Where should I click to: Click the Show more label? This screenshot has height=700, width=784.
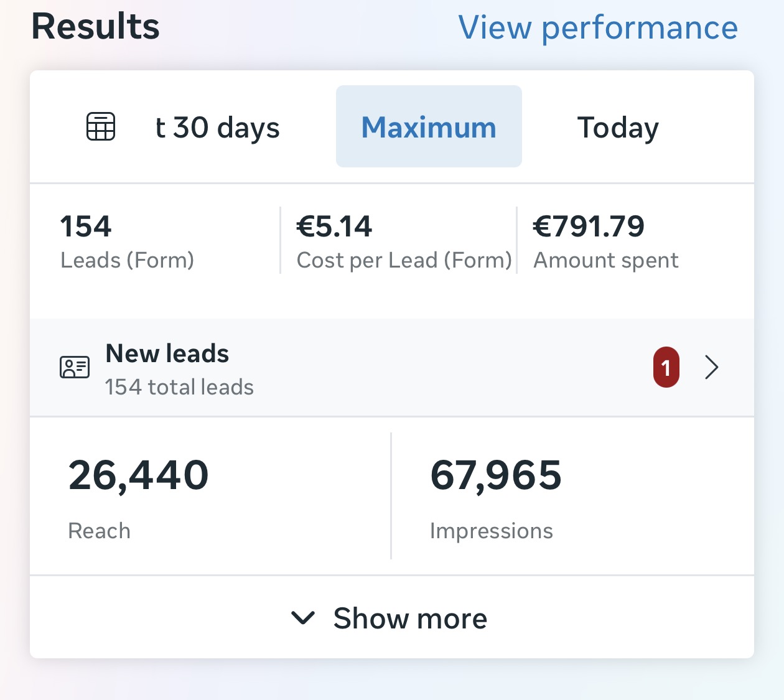[x=410, y=618]
